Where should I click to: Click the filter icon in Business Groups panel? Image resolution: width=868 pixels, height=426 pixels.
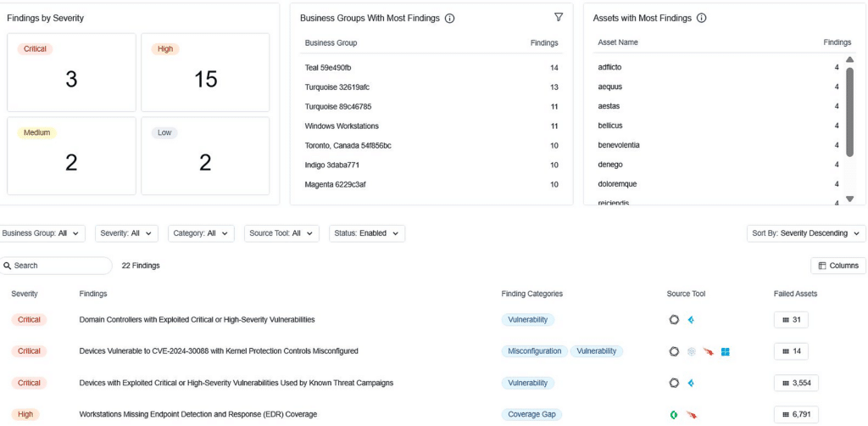[x=558, y=17]
